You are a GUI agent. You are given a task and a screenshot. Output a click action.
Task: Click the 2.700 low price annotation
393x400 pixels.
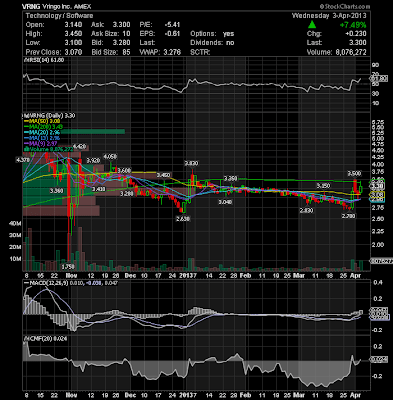click(x=349, y=216)
